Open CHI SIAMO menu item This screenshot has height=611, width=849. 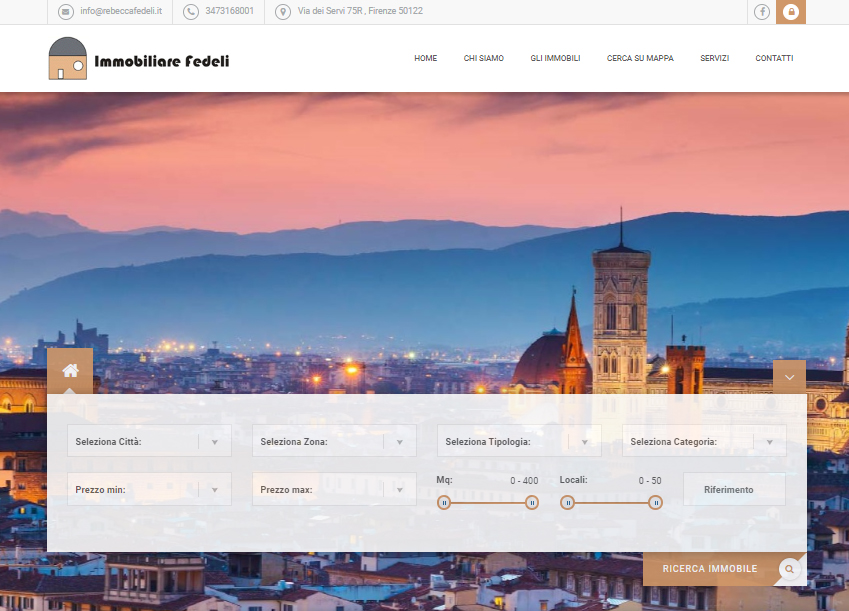coord(484,58)
